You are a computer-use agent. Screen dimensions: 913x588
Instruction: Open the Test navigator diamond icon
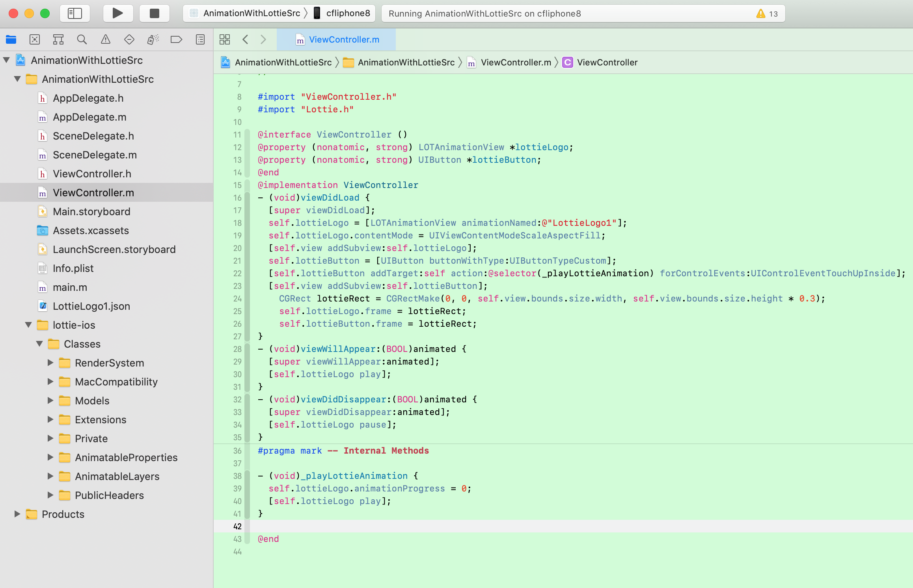point(129,39)
